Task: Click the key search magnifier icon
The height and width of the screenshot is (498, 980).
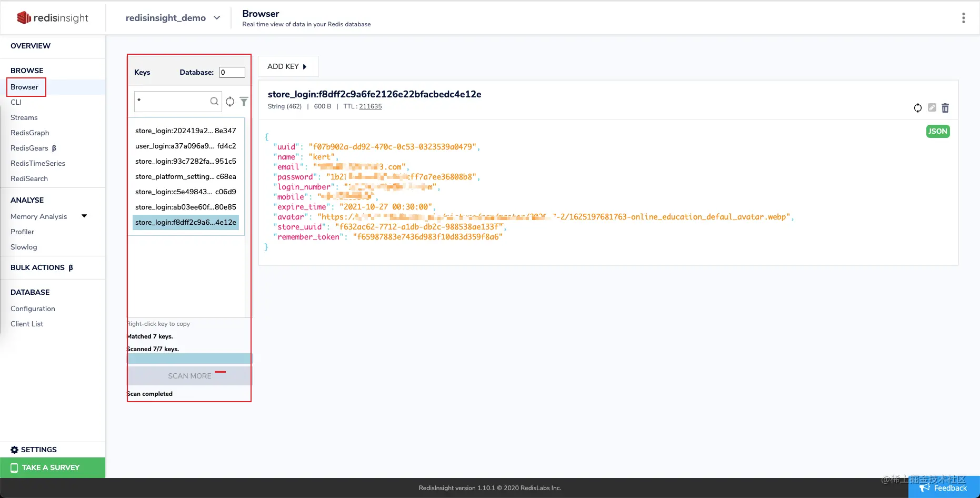Action: coord(214,102)
